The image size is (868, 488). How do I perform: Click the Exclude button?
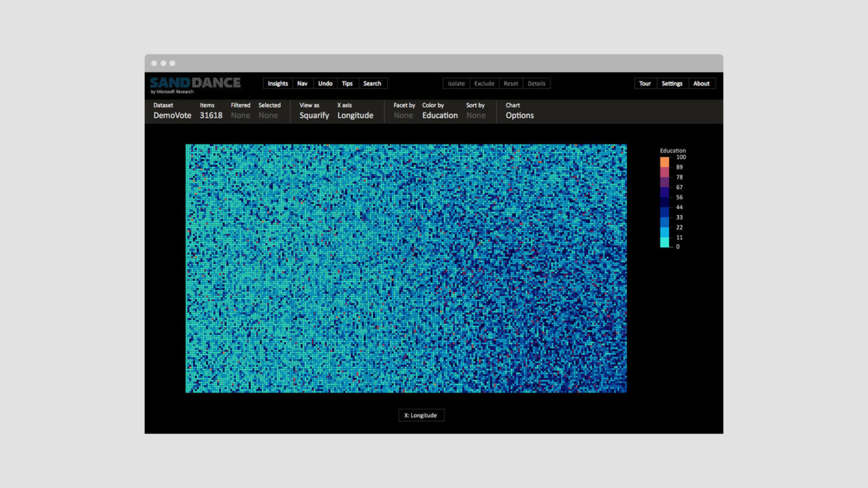point(484,84)
